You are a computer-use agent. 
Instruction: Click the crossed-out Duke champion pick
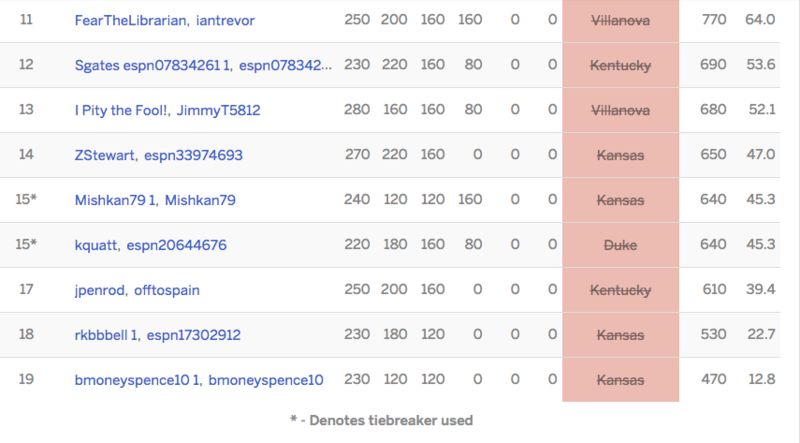pos(620,245)
